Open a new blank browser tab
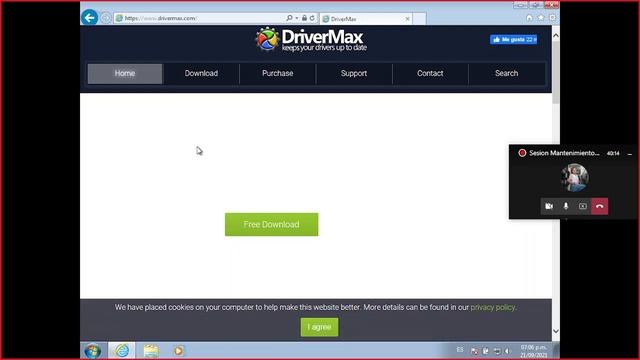The image size is (640, 360). [420, 19]
